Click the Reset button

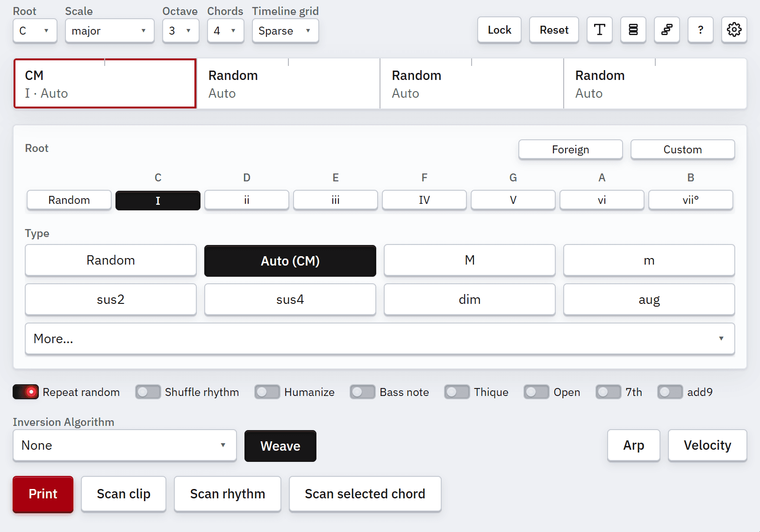(554, 30)
